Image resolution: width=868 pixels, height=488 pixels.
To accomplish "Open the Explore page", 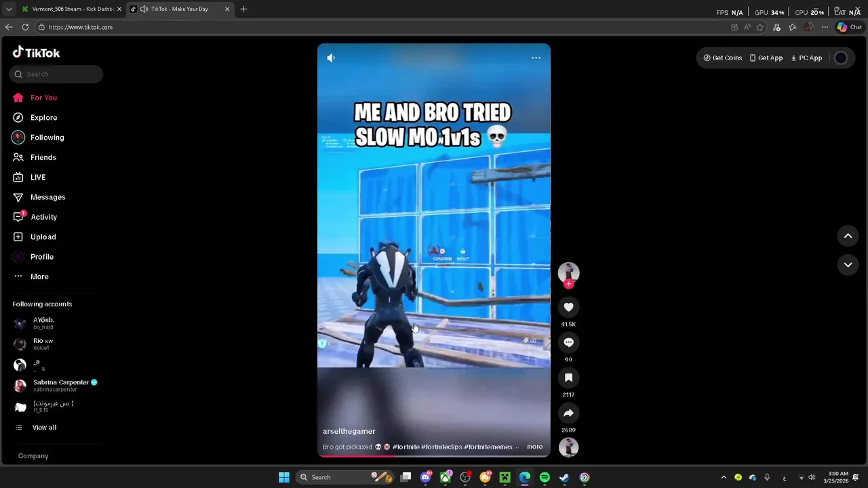I will pos(35,117).
